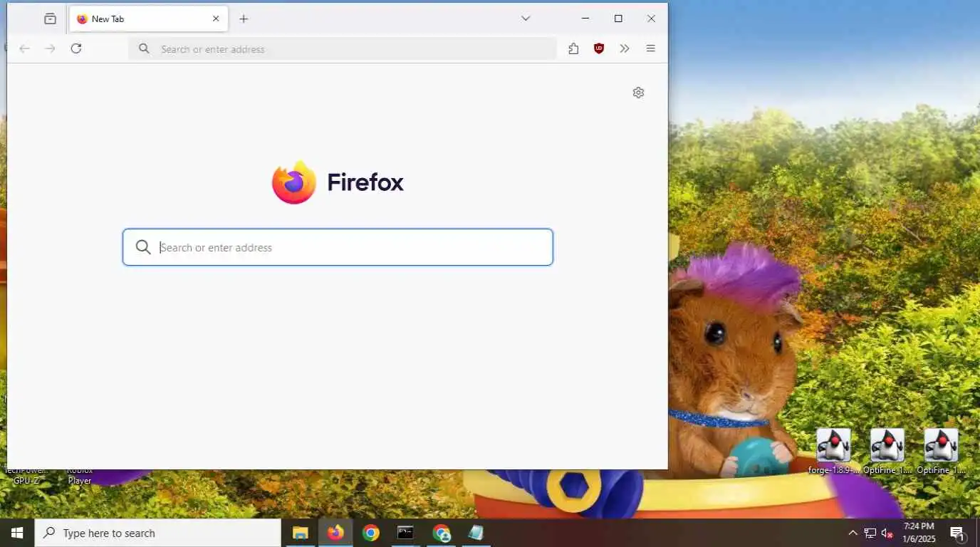Select the middle OptiFine desktop icon
The height and width of the screenshot is (547, 980).
pyautogui.click(x=887, y=452)
